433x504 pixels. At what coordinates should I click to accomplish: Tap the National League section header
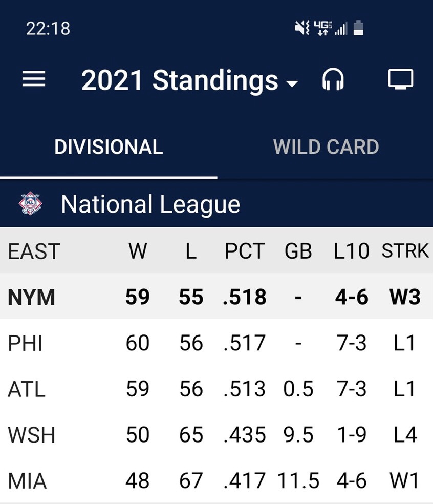coord(150,204)
